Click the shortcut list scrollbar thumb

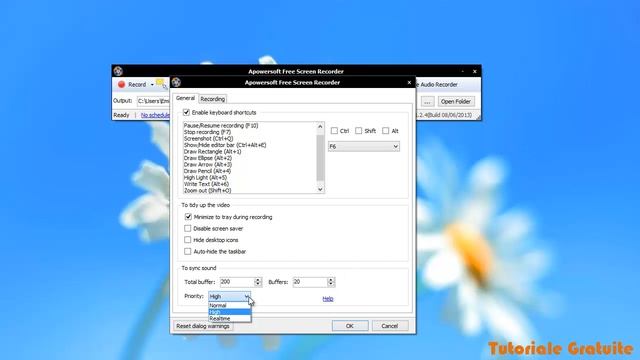coord(320,157)
